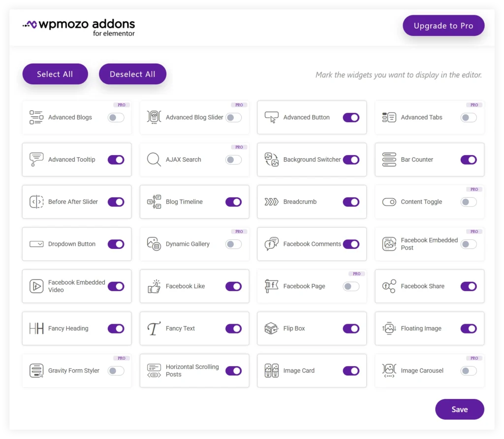
Task: Click the Facebook Comments label
Action: [312, 244]
